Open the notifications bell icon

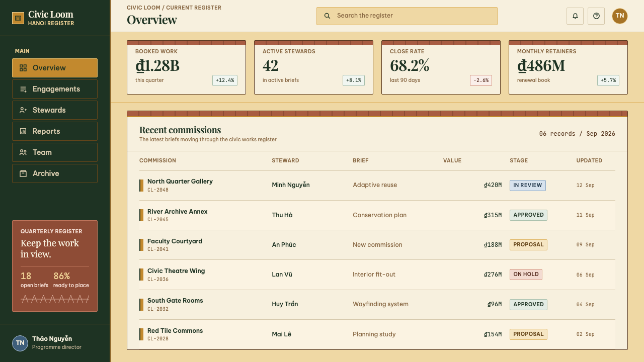pyautogui.click(x=575, y=16)
